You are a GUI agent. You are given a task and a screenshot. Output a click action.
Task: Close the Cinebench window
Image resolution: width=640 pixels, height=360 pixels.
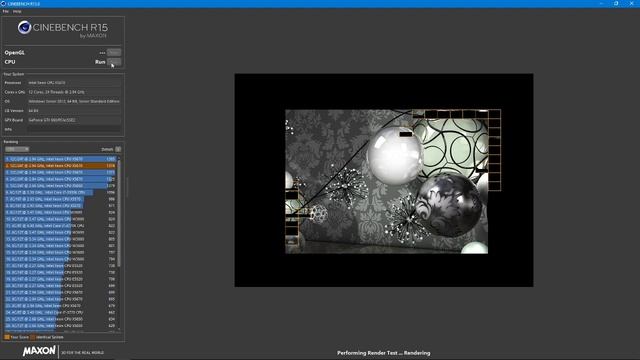click(631, 4)
